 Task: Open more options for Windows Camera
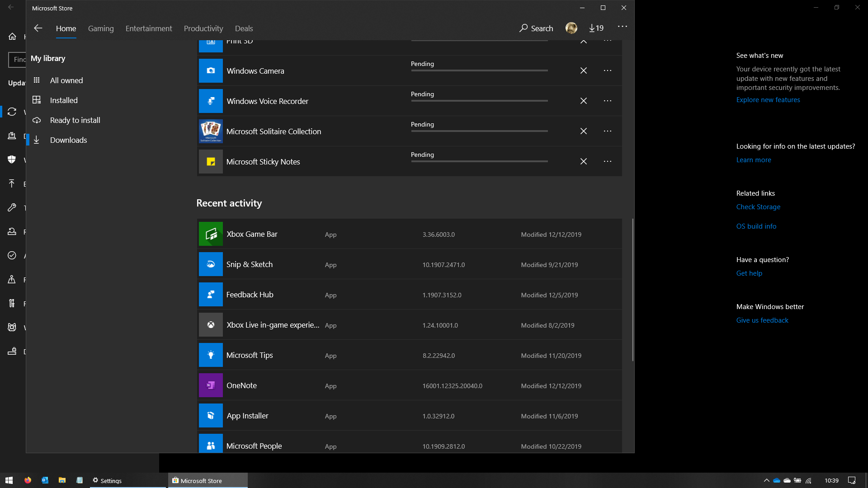(x=608, y=70)
